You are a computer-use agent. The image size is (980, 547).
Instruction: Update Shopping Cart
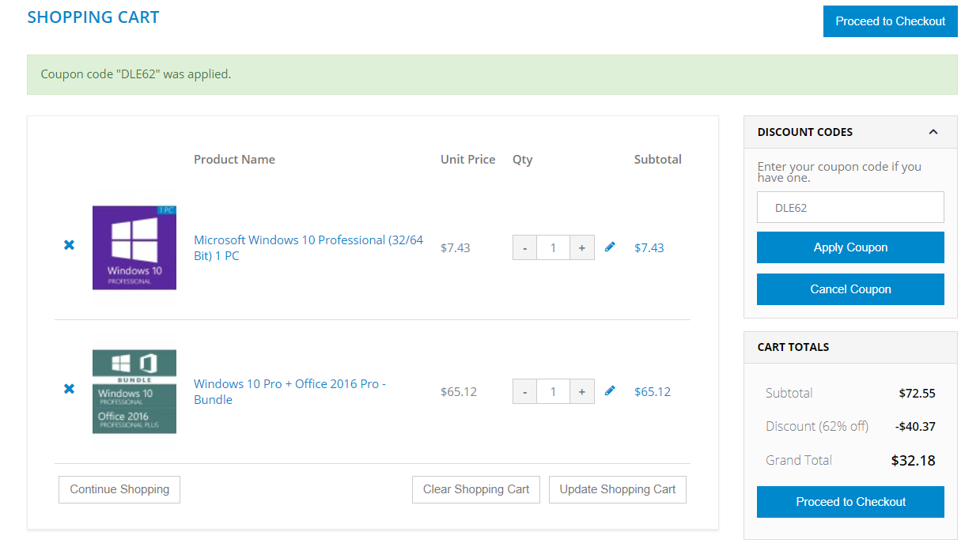coord(618,489)
